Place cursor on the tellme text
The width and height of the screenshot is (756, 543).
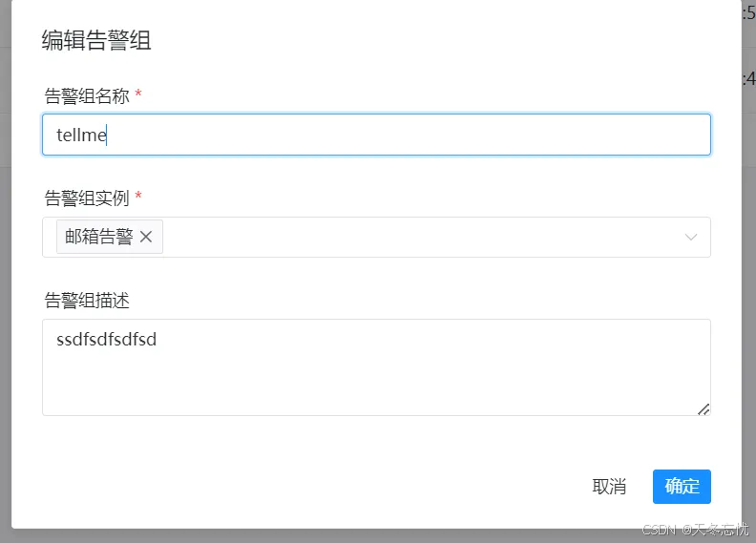click(81, 136)
